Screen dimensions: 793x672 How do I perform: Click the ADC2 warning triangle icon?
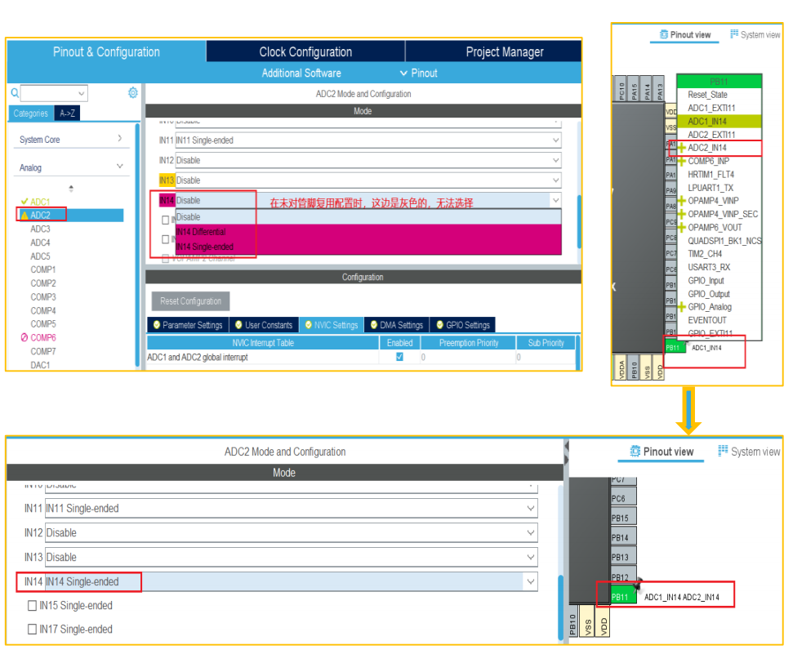tap(25, 216)
